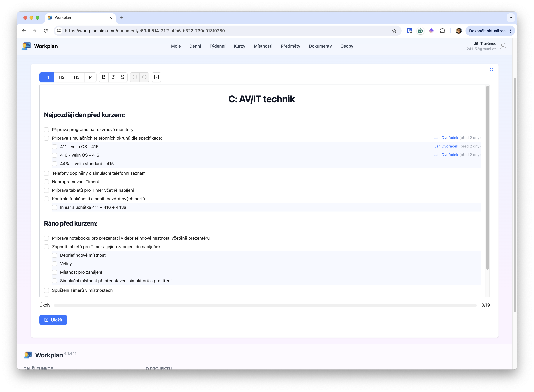Screen dimensions: 534x392
Task: Apply italic formatting
Action: pos(113,77)
